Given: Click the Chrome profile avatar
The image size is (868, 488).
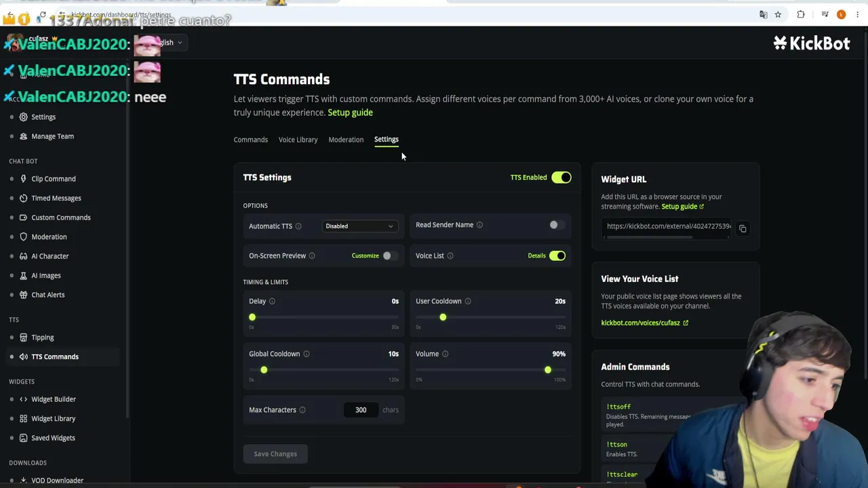Looking at the screenshot, I should [841, 14].
